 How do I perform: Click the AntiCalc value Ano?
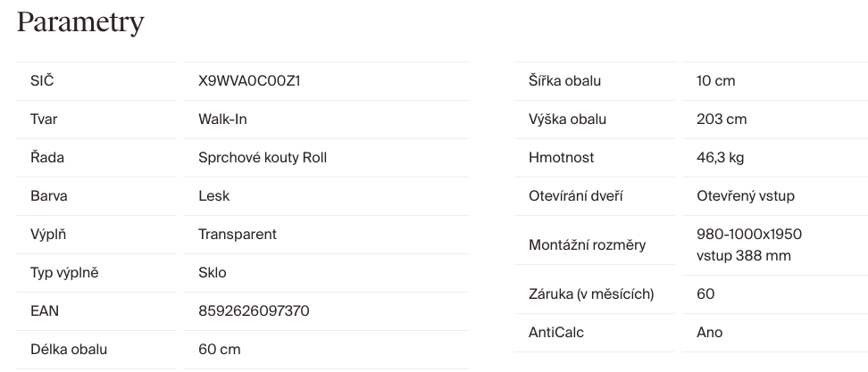point(709,333)
